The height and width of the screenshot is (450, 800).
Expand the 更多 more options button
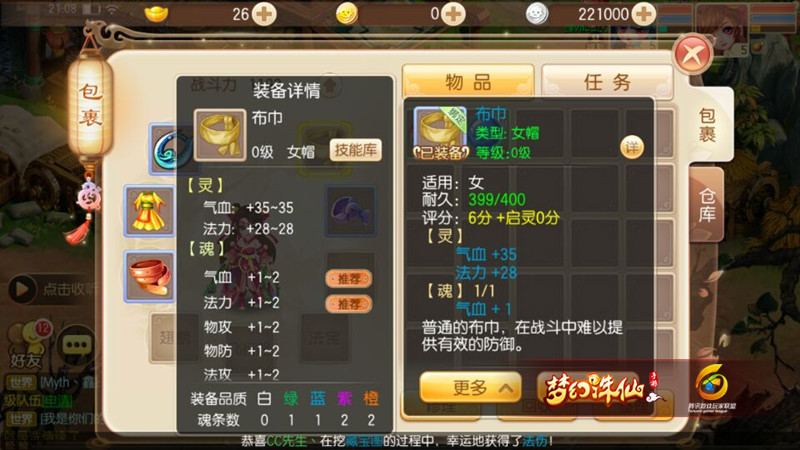tap(470, 388)
